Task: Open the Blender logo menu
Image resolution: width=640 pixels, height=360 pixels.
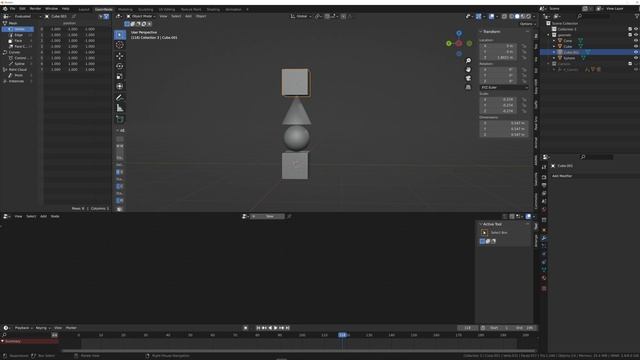Action: [5, 9]
